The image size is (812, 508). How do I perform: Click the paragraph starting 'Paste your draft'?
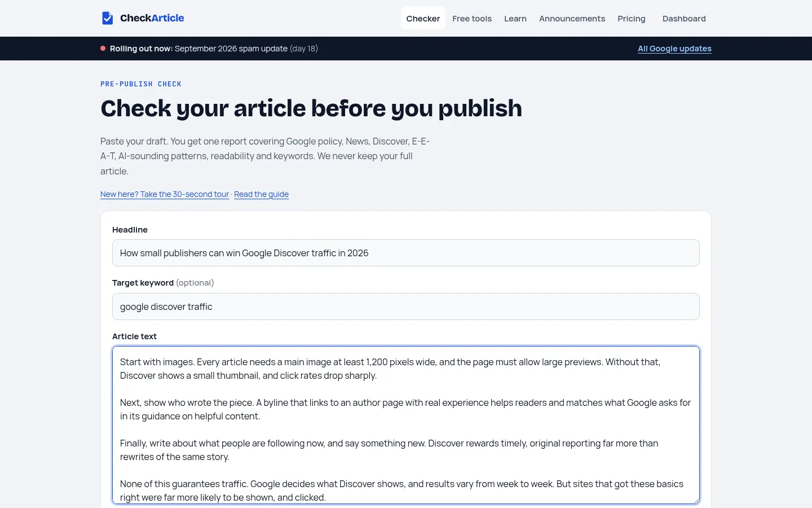click(265, 156)
